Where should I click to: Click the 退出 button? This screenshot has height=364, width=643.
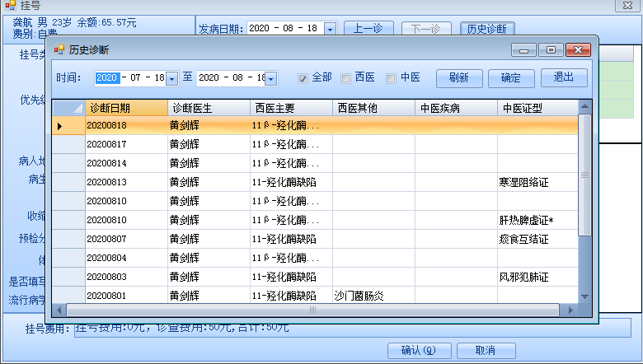click(564, 77)
